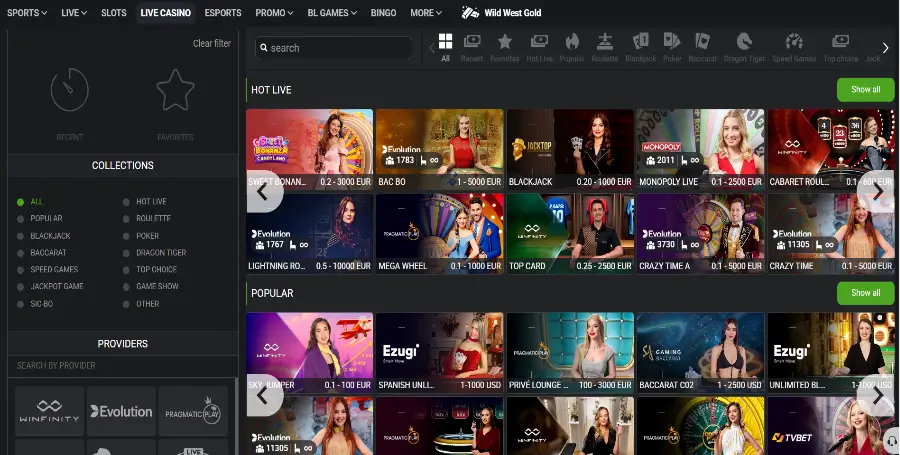900x455 pixels.
Task: Select the Popular collection filter
Action: click(x=40, y=219)
